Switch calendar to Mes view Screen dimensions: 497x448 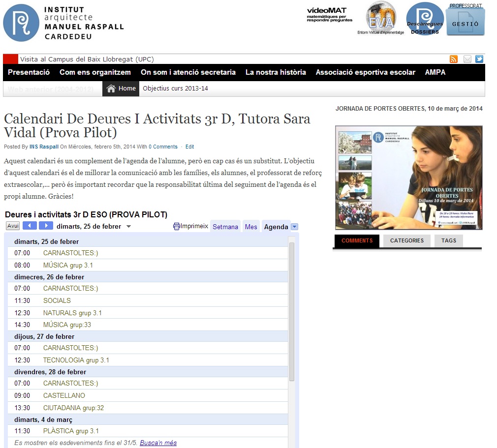click(x=251, y=227)
